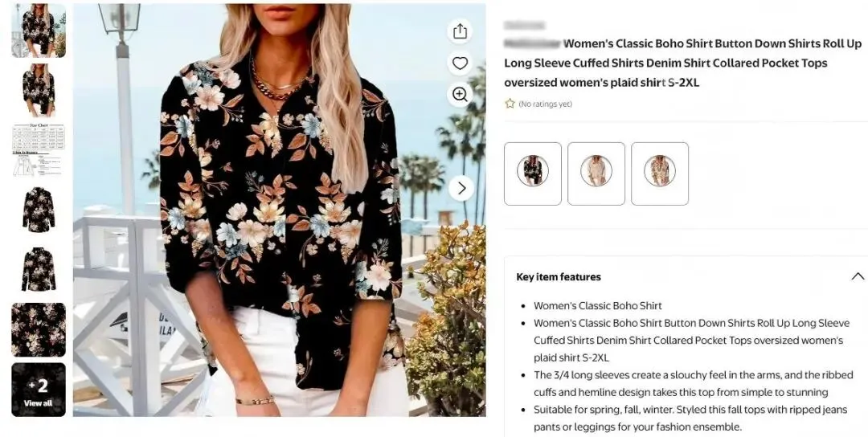Image resolution: width=868 pixels, height=437 pixels.
Task: Click the star rating icon
Action: pyautogui.click(x=510, y=104)
